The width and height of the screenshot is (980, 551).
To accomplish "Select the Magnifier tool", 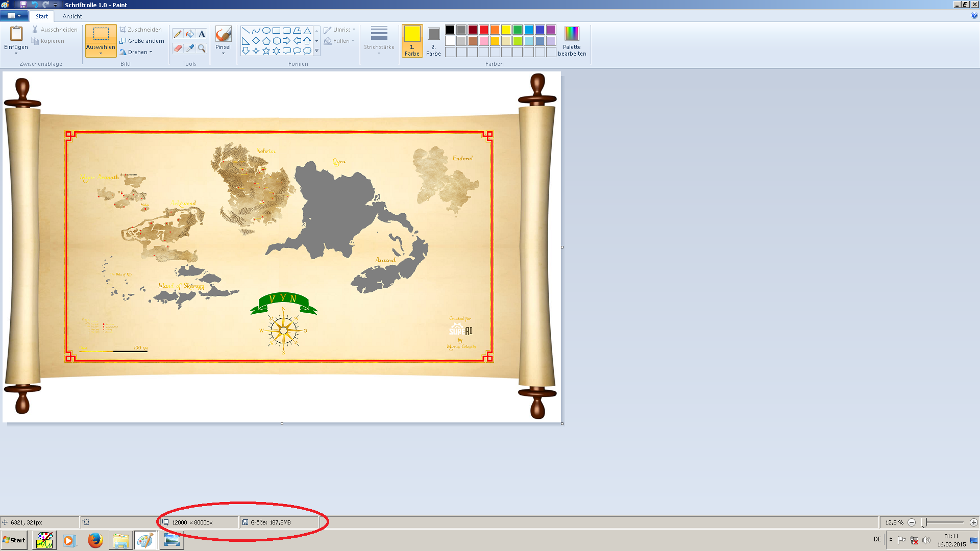I will click(202, 48).
